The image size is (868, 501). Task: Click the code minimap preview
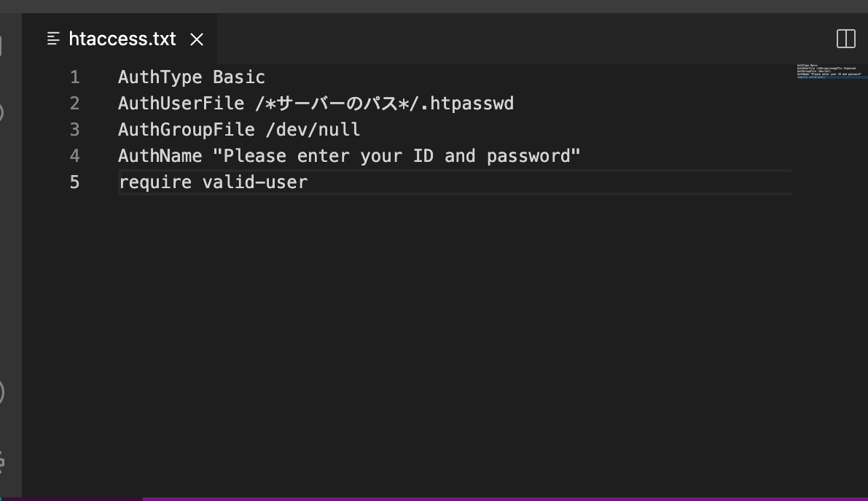[x=829, y=71]
